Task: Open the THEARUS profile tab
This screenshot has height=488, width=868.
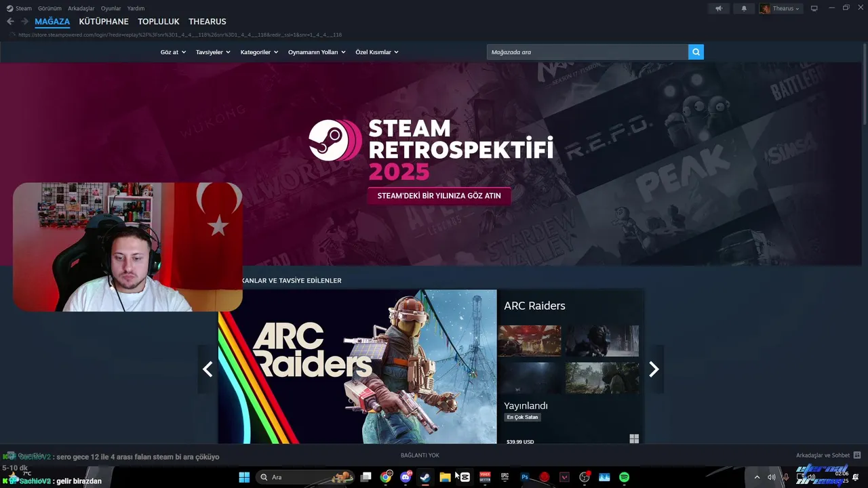Action: coord(208,22)
